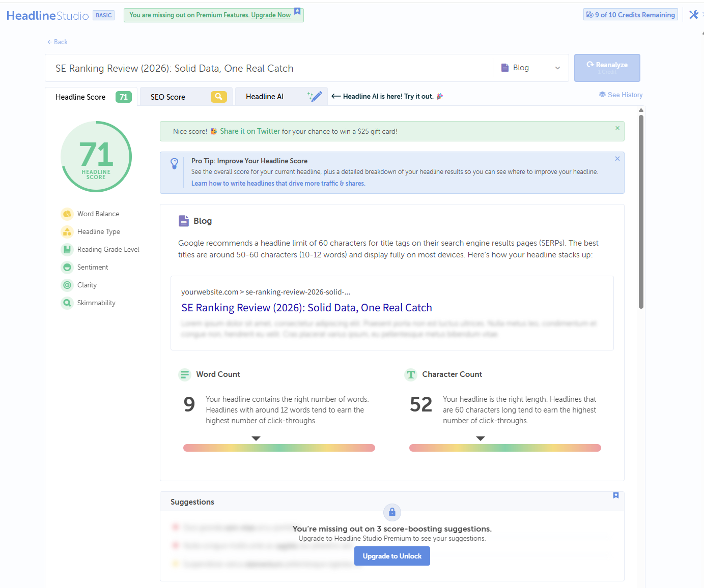Click the results panel vertical scrollbar
This screenshot has height=588, width=704.
(x=641, y=212)
